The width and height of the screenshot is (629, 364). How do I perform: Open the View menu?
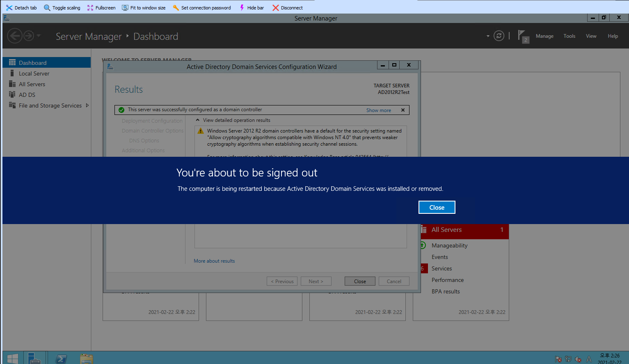click(x=591, y=36)
